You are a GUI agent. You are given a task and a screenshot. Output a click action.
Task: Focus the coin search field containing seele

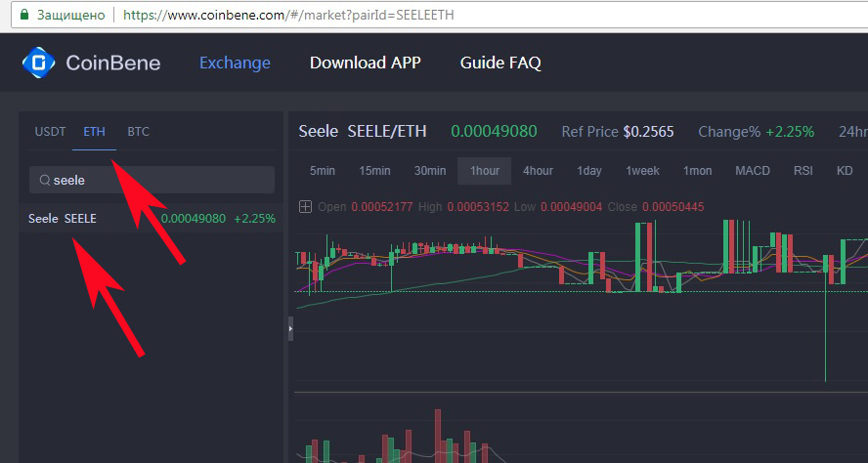pos(152,180)
